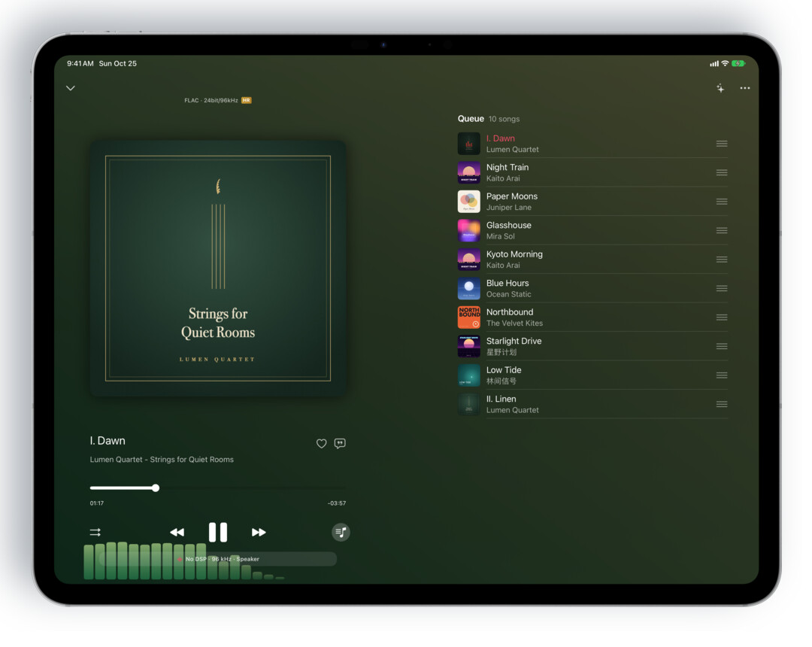The height and width of the screenshot is (647, 812).
Task: Click the Northbound reorder handle
Action: (x=722, y=317)
